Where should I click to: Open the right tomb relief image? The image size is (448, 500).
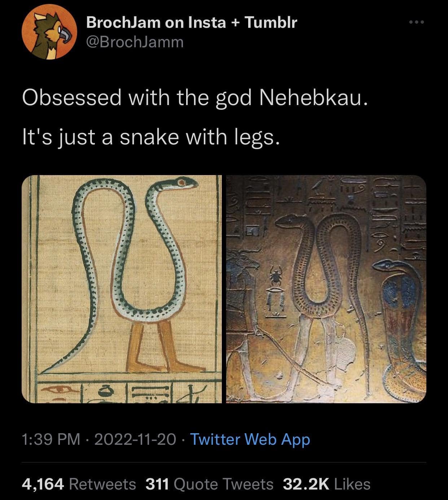[326, 289]
